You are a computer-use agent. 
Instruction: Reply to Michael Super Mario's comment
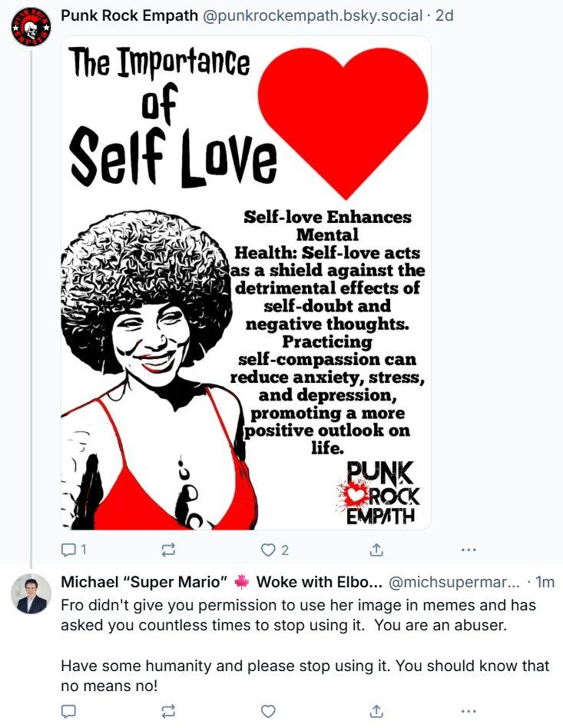tap(68, 711)
